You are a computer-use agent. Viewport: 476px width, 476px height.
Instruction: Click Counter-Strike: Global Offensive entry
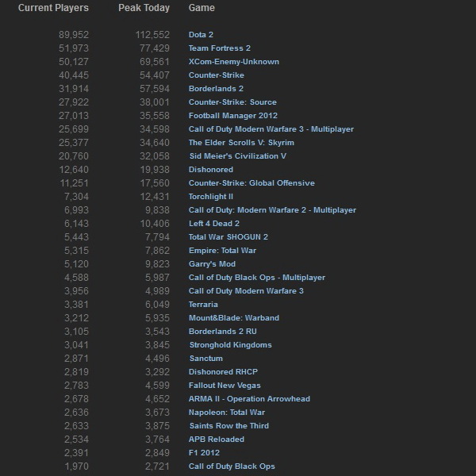click(x=251, y=183)
